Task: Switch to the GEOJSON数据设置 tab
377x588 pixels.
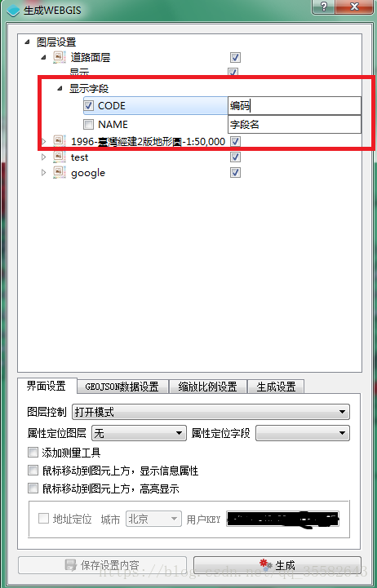Action: [x=122, y=387]
